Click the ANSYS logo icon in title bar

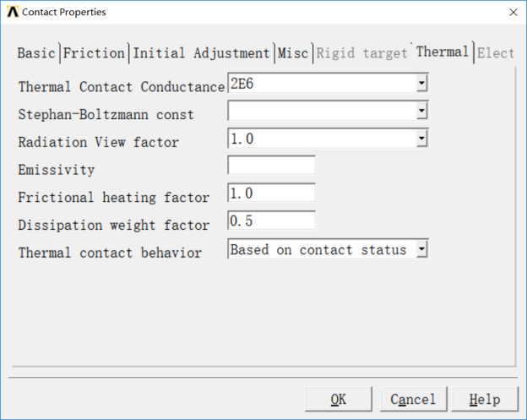13,12
